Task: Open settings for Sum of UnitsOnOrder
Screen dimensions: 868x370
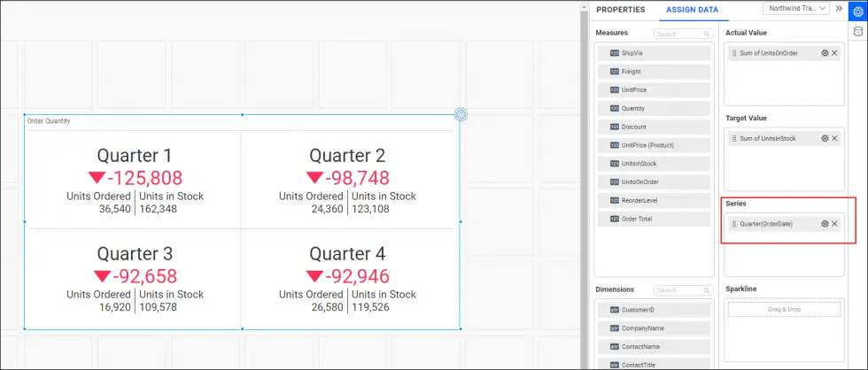Action: coord(825,53)
